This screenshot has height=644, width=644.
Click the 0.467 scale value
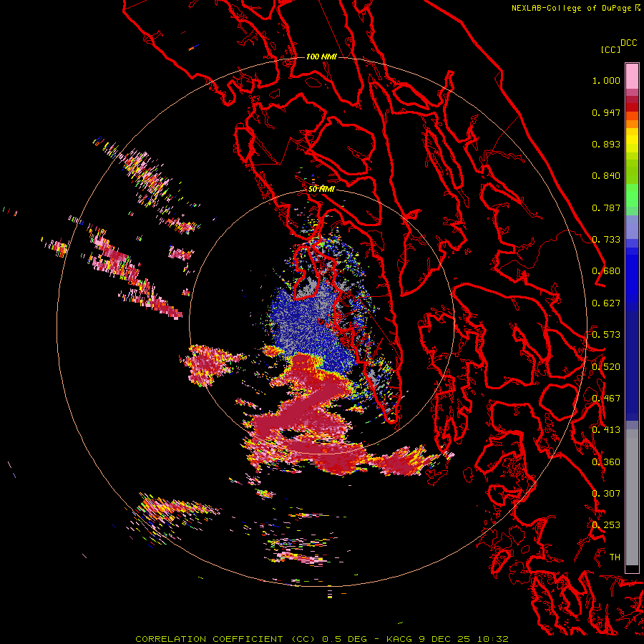tap(606, 399)
